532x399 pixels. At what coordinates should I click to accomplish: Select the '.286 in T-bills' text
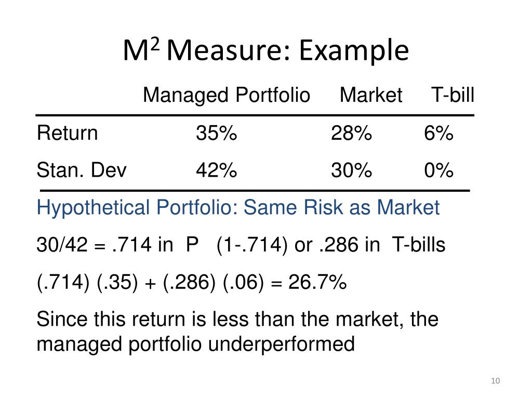click(382, 245)
